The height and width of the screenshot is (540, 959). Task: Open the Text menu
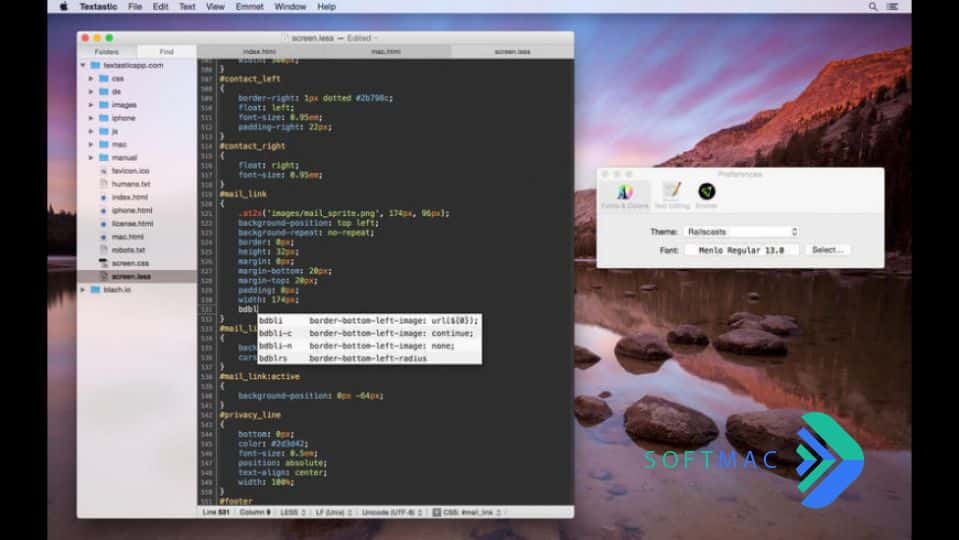click(x=187, y=7)
